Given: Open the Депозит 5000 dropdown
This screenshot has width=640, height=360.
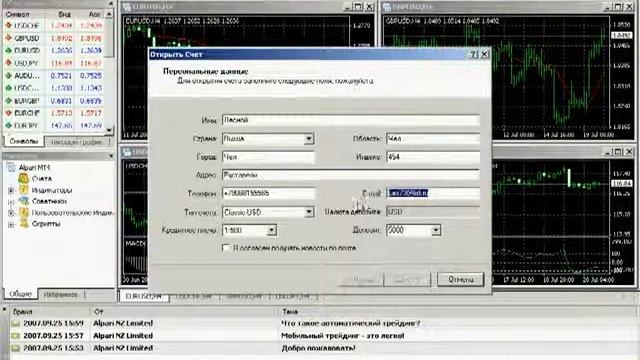Looking at the screenshot, I should click(436, 231).
